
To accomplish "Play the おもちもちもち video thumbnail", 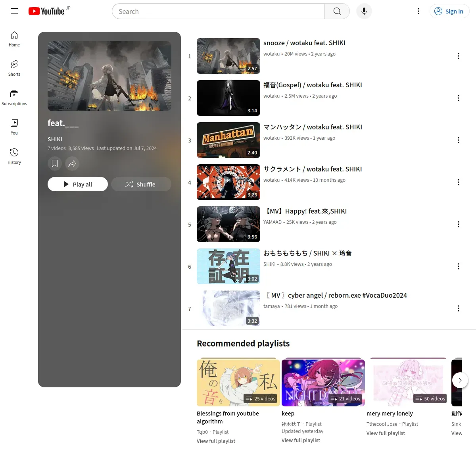I will click(228, 266).
